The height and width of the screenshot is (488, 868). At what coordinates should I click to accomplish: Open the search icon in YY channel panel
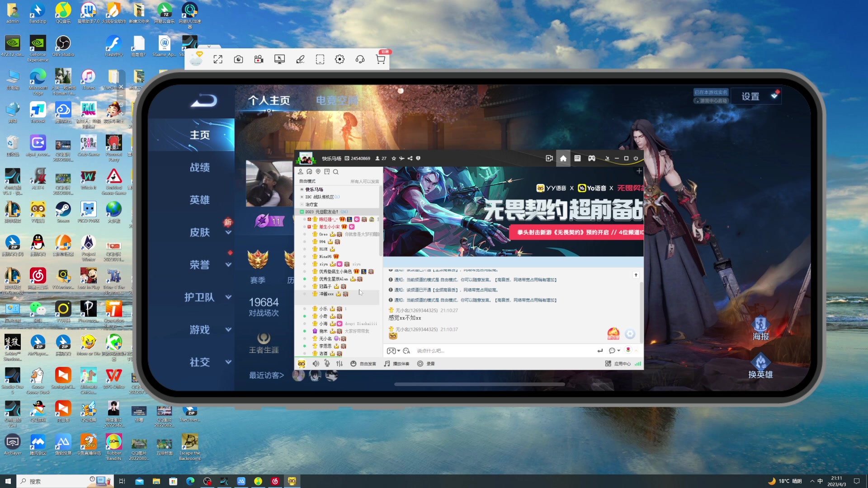pos(336,172)
